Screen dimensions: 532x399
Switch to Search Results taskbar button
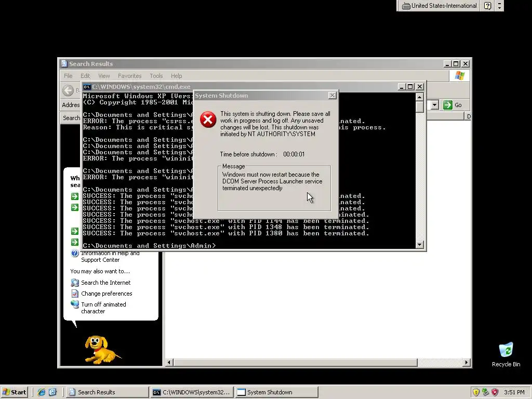tap(107, 392)
